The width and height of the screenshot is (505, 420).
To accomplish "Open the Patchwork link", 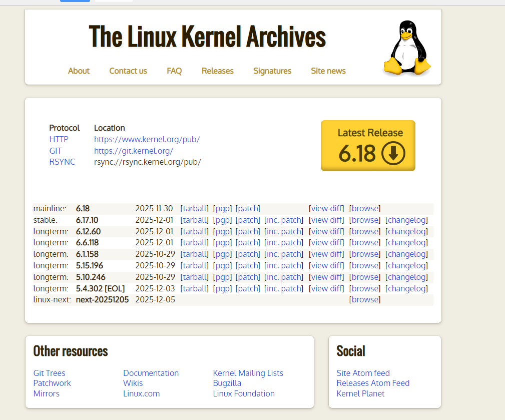I will tap(52, 383).
